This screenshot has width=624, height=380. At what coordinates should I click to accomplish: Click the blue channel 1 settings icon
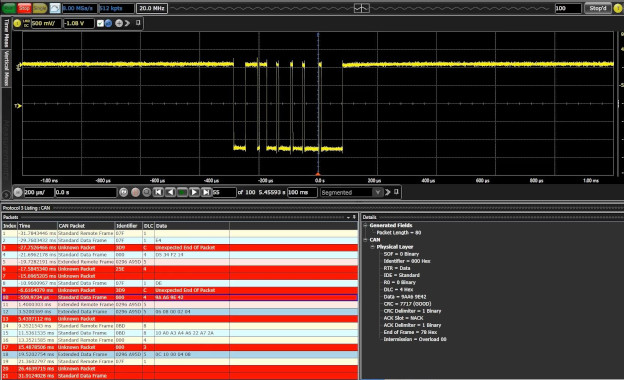(108, 23)
